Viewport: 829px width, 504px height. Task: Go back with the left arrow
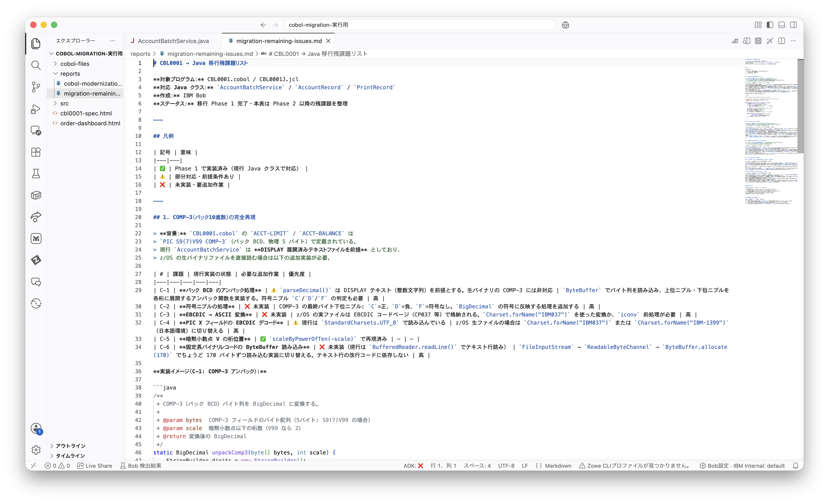coord(263,25)
